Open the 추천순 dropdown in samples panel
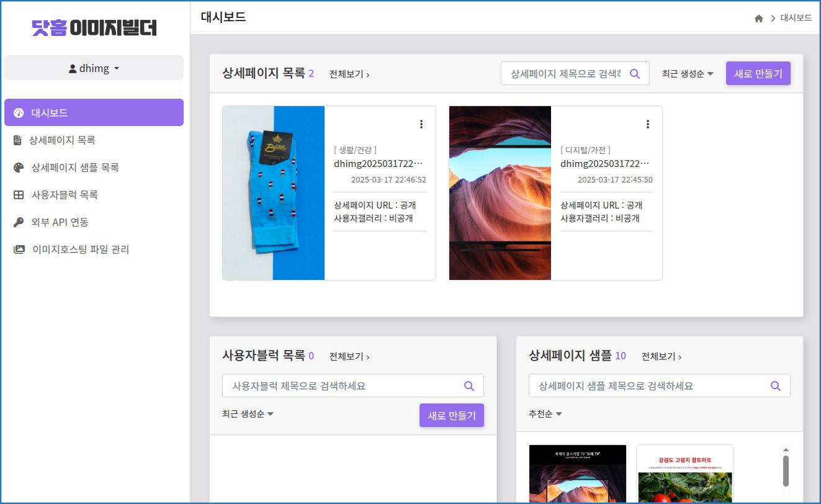This screenshot has height=504, width=821. (544, 413)
